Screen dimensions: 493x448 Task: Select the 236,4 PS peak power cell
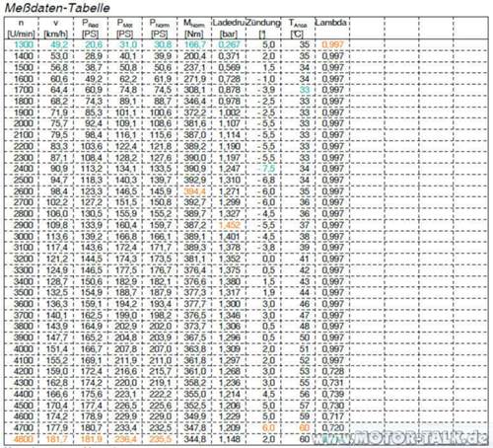125,439
